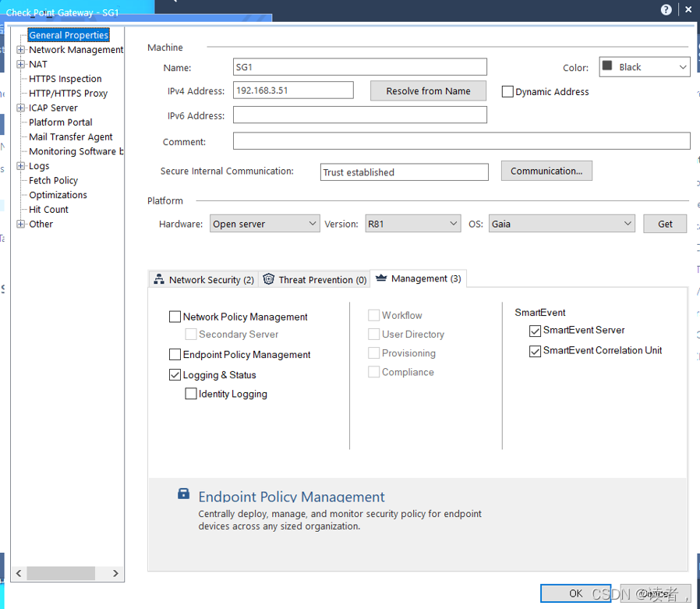Open Optimizations page
Image resolution: width=700 pixels, height=609 pixels.
[x=58, y=195]
